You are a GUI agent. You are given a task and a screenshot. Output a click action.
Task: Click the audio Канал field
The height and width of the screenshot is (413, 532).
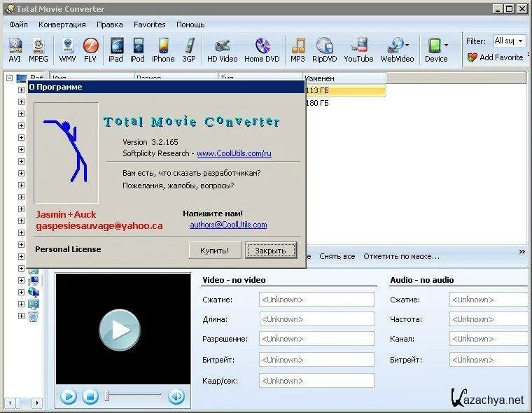489,339
